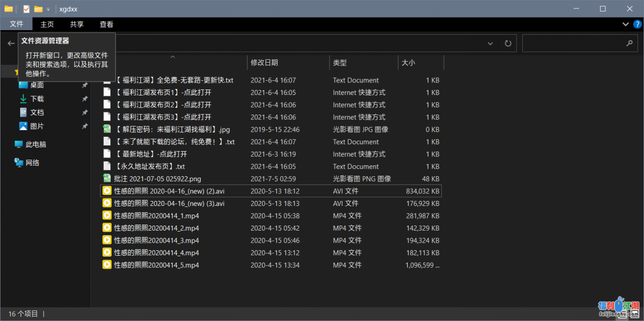
Task: Click the pin toggle next to 桌面
Action: pyautogui.click(x=85, y=86)
